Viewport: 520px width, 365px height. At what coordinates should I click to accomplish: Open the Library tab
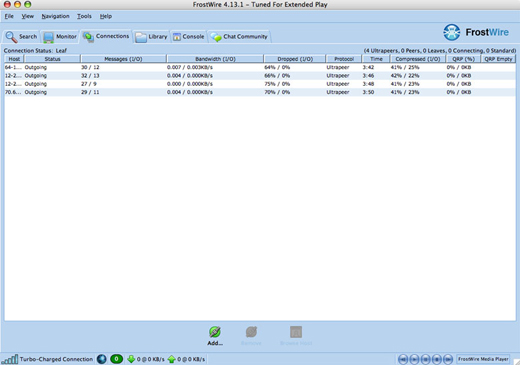[151, 37]
